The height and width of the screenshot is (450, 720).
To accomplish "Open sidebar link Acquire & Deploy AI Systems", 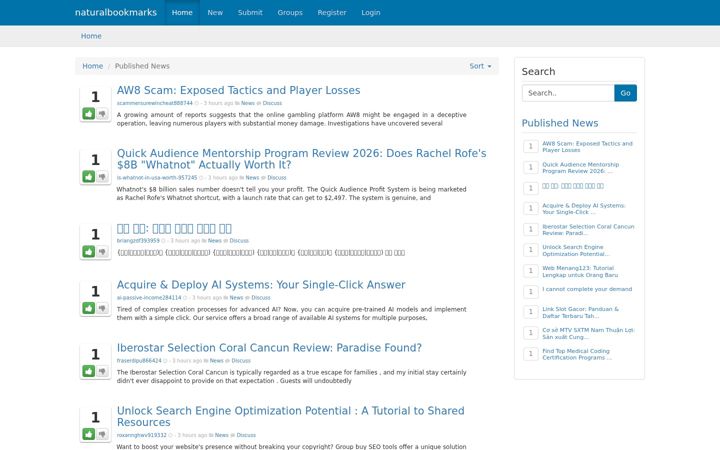I will (584, 209).
